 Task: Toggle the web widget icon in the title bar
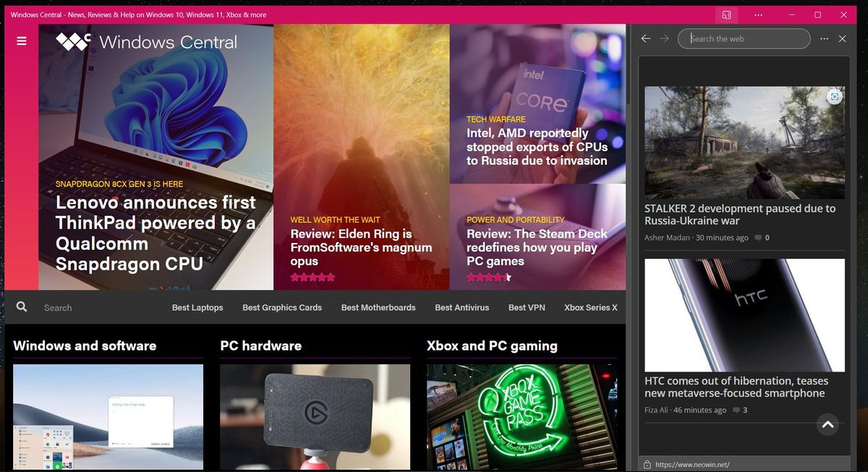[726, 14]
